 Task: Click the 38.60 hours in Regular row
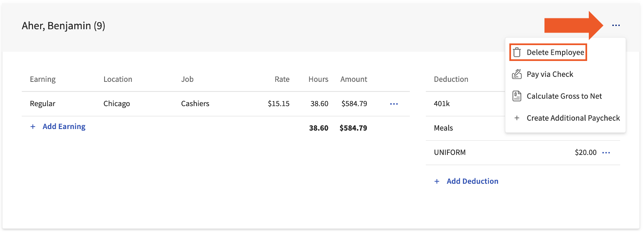319,104
